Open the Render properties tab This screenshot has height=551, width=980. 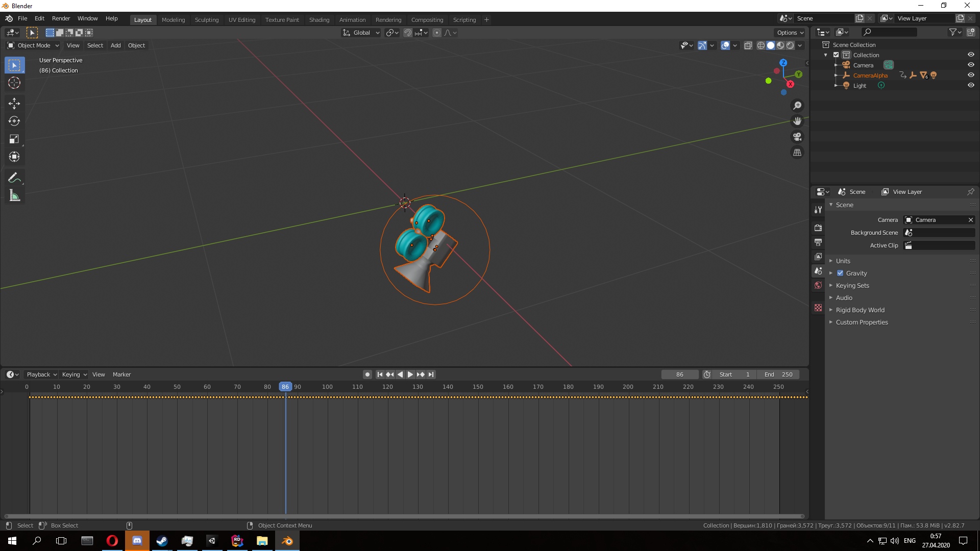pyautogui.click(x=818, y=228)
